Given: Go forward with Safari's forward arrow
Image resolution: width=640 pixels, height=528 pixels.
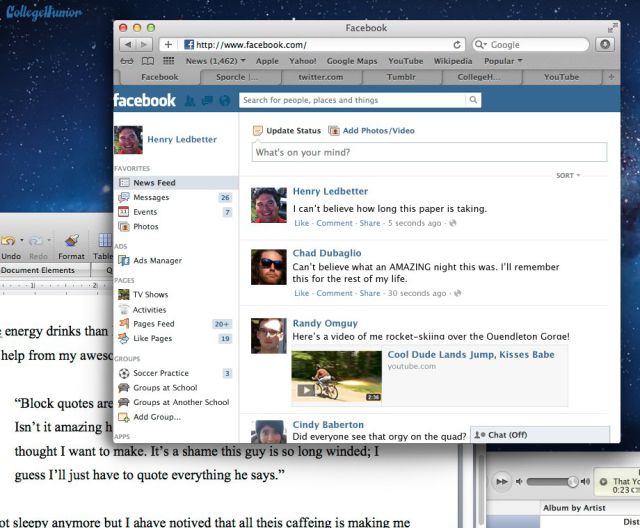Looking at the screenshot, I should click(144, 44).
